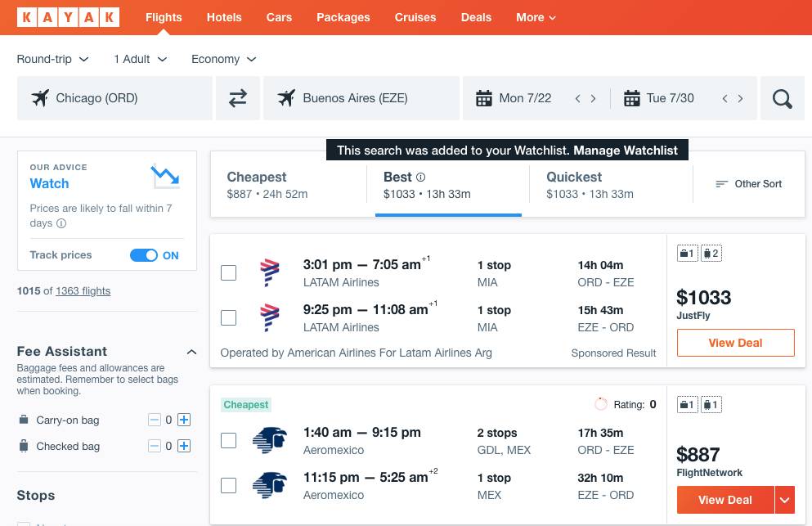Increase carry-on bag count
The image size is (812, 526).
184,420
